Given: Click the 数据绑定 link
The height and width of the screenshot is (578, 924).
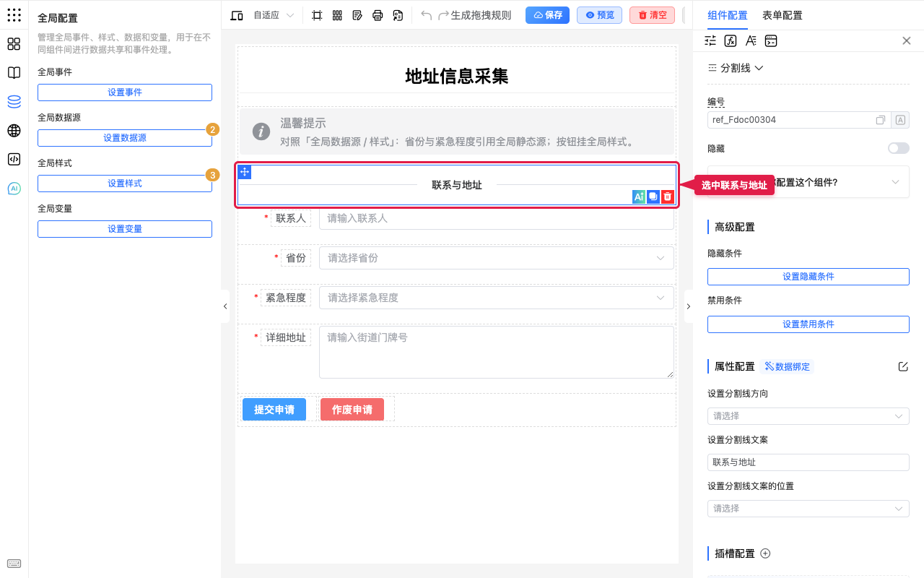Looking at the screenshot, I should 787,366.
